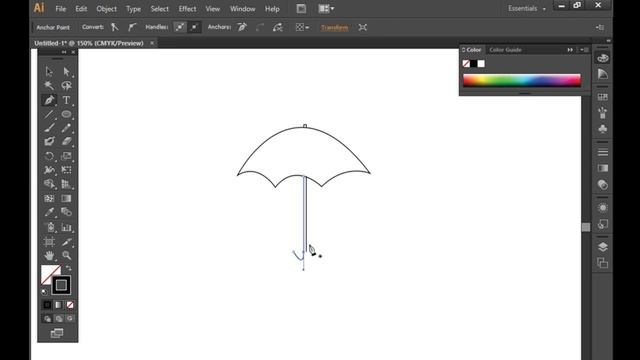Swap fill and stroke arrows
Image resolution: width=640 pixels, height=360 pixels.
click(x=69, y=269)
